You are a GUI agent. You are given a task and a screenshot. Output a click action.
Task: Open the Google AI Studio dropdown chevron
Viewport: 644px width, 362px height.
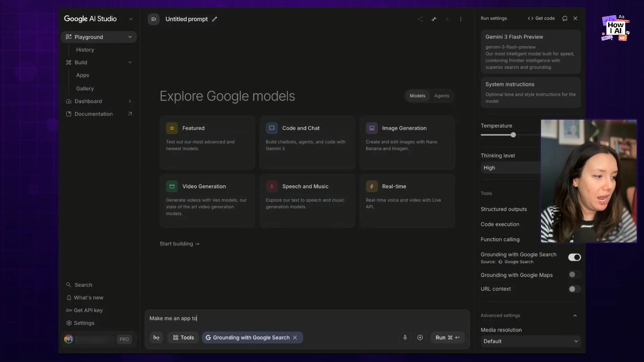(x=131, y=19)
